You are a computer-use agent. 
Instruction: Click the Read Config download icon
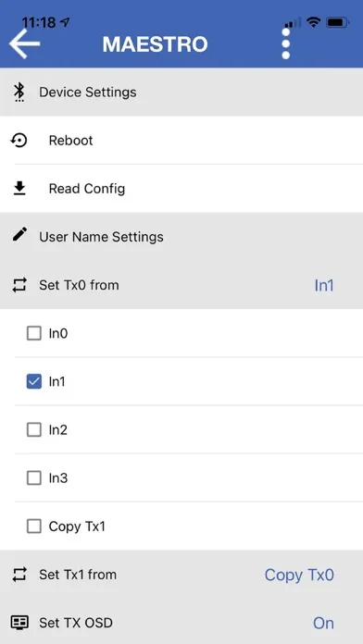pyautogui.click(x=19, y=189)
